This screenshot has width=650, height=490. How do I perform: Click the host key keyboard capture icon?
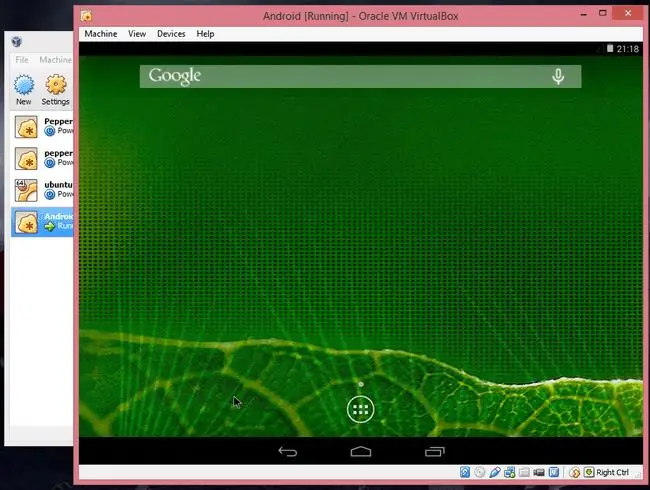point(589,472)
